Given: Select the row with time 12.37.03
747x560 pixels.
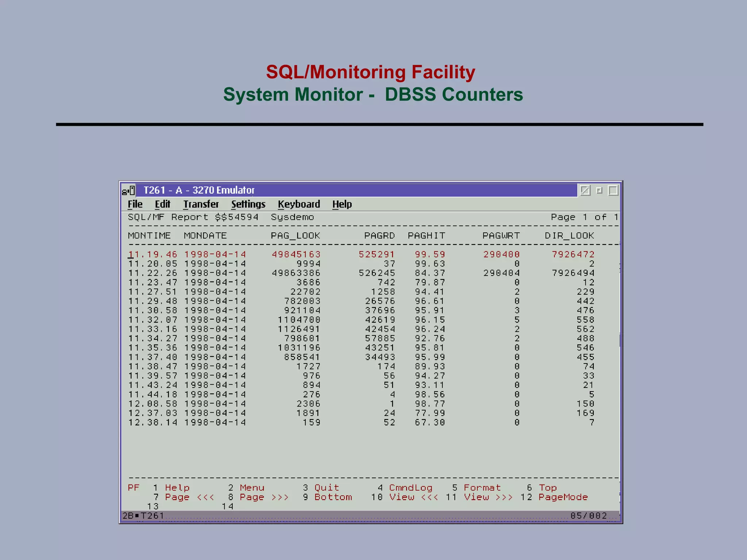Looking at the screenshot, I should (x=361, y=413).
